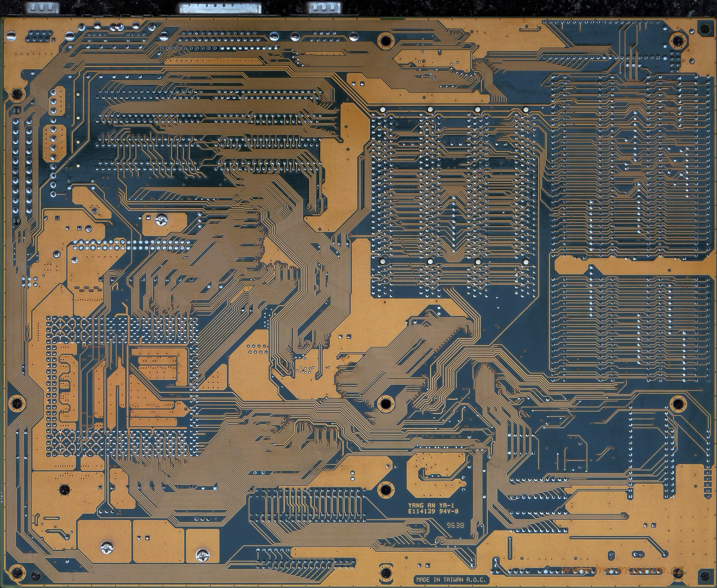This screenshot has width=717, height=588.
Task: Click the mounting hole in top-right corner
Action: click(678, 41)
